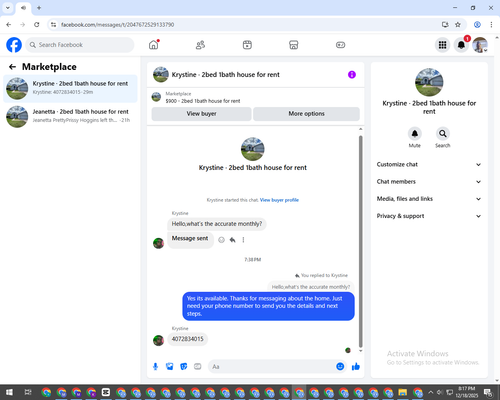Click the browser address bar URL
Screen dimensions: 500x400
click(117, 25)
